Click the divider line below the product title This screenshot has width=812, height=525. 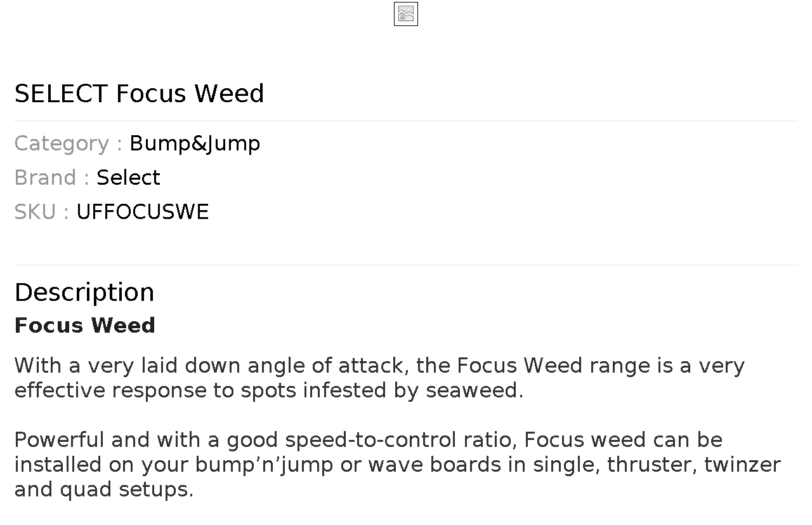point(406,121)
